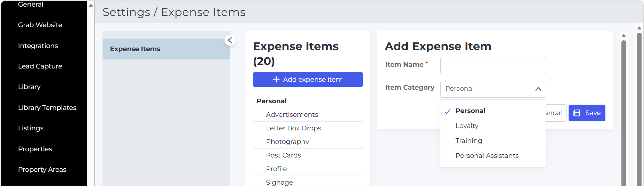This screenshot has width=644, height=186.
Task: Open Integrations in sidebar menu
Action: click(38, 46)
